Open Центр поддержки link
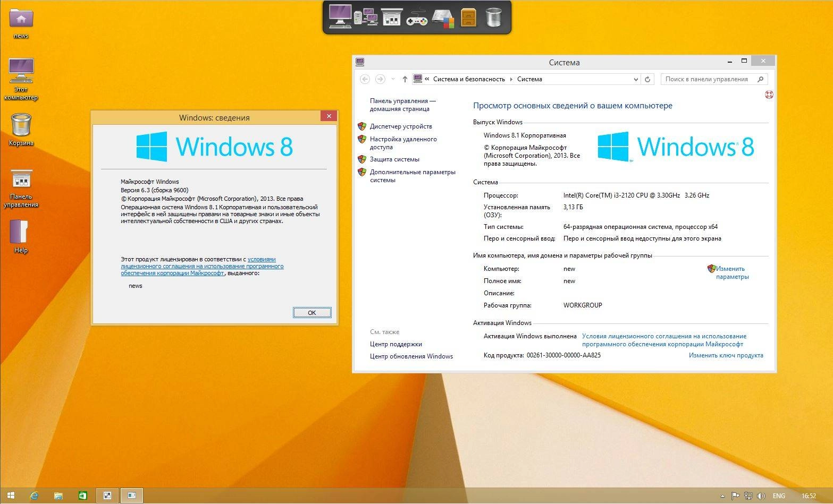The image size is (833, 504). (396, 344)
